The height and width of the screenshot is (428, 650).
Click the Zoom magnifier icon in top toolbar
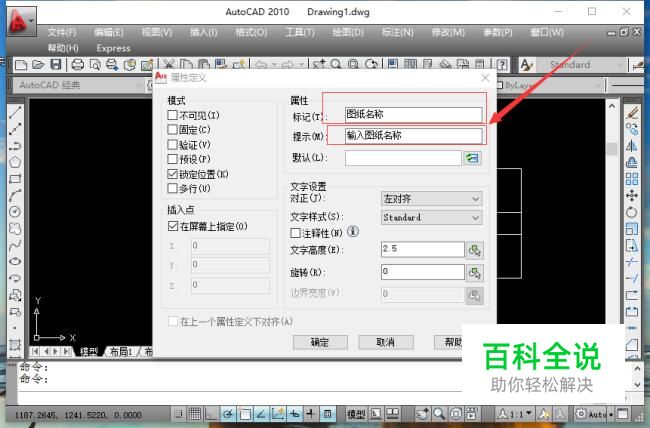[x=336, y=64]
